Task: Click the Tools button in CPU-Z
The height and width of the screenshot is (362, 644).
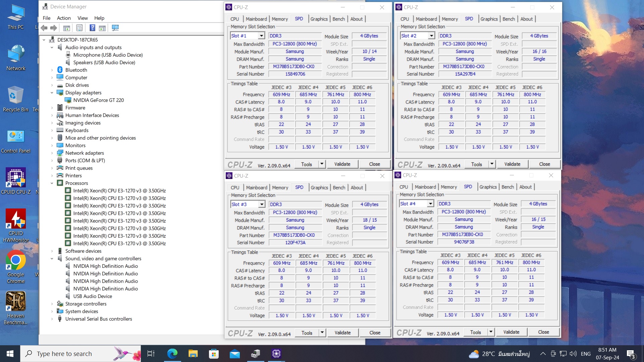Action: pos(306,164)
